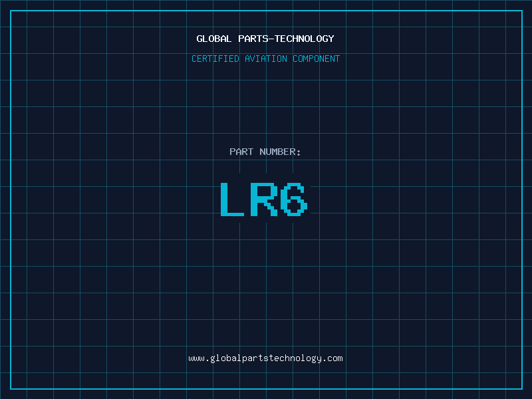Select the word COMPONENT in the subtitle

(317, 59)
